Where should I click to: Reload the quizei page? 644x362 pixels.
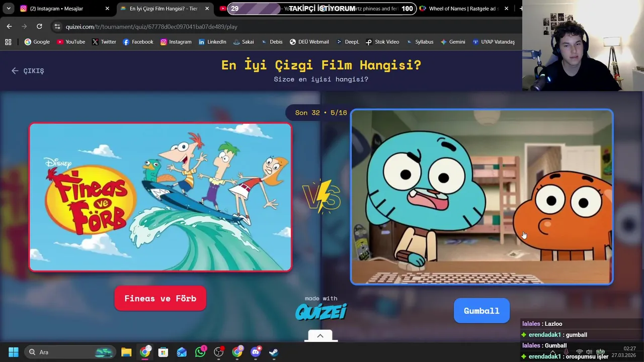39,26
